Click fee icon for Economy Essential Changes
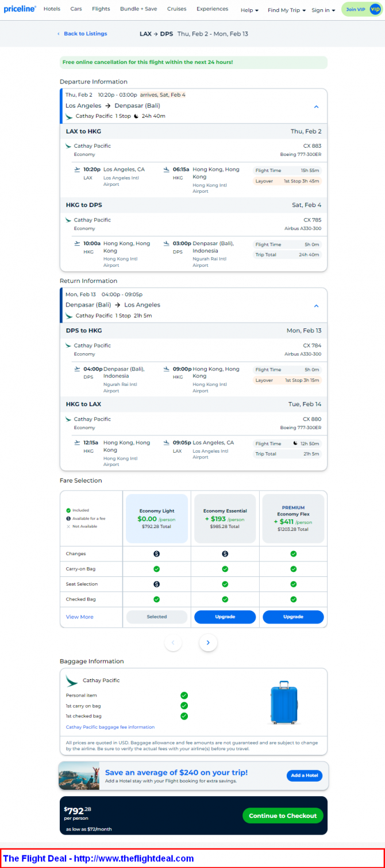Screen dimensions: 385x868 (225, 554)
